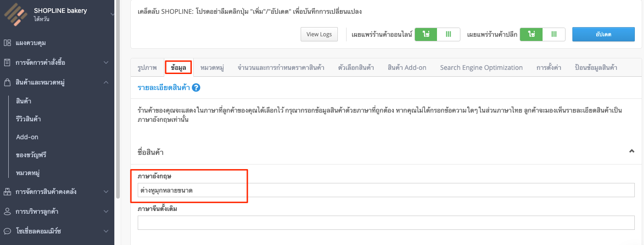Screen dimensions: 644x245
Task: Switch to the รูปภาพ tab
Action: coord(147,68)
